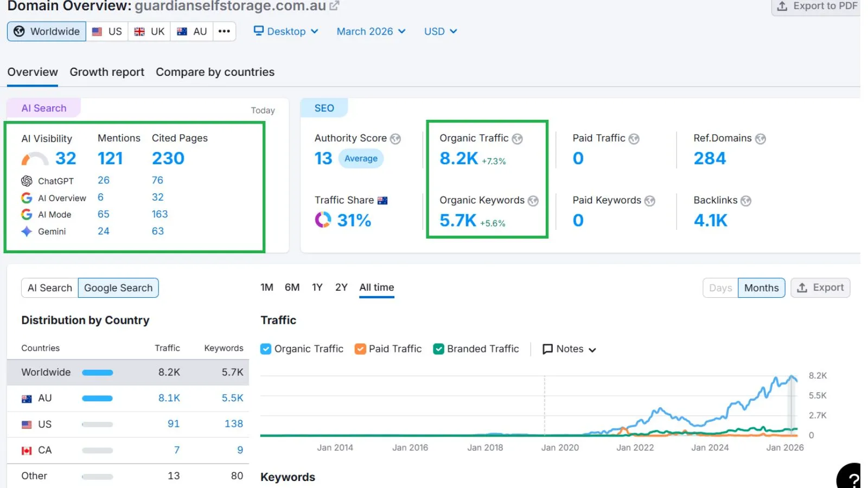Click the Average authority score badge
This screenshot has height=488, width=868.
361,159
